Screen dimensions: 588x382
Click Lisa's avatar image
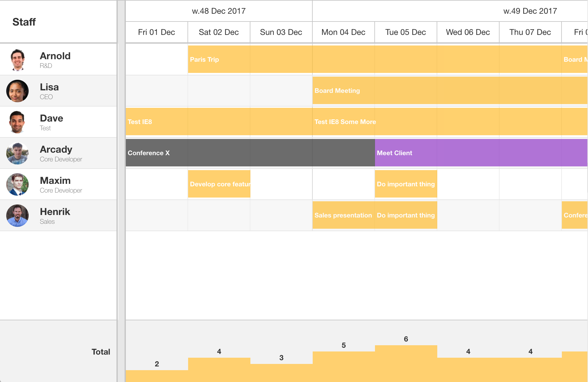(17, 91)
